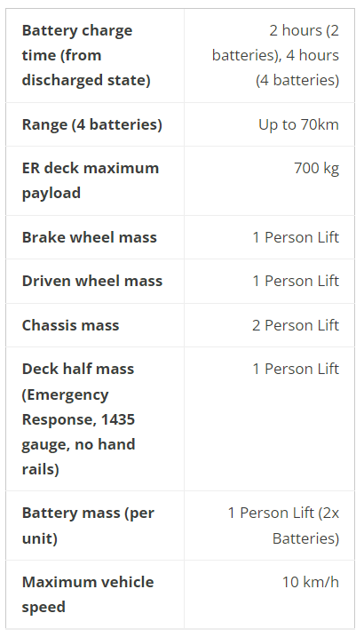Click the Maximum vehicle speed label
This screenshot has height=637, width=364.
tap(88, 594)
